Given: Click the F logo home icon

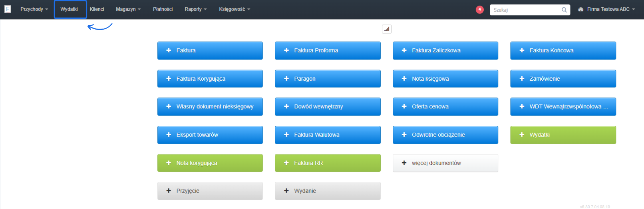Looking at the screenshot, I should (x=7, y=9).
